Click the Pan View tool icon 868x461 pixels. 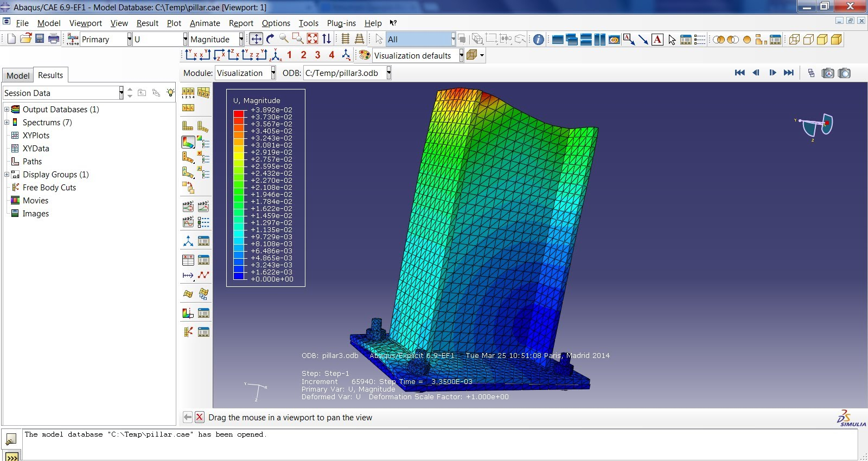pyautogui.click(x=256, y=39)
